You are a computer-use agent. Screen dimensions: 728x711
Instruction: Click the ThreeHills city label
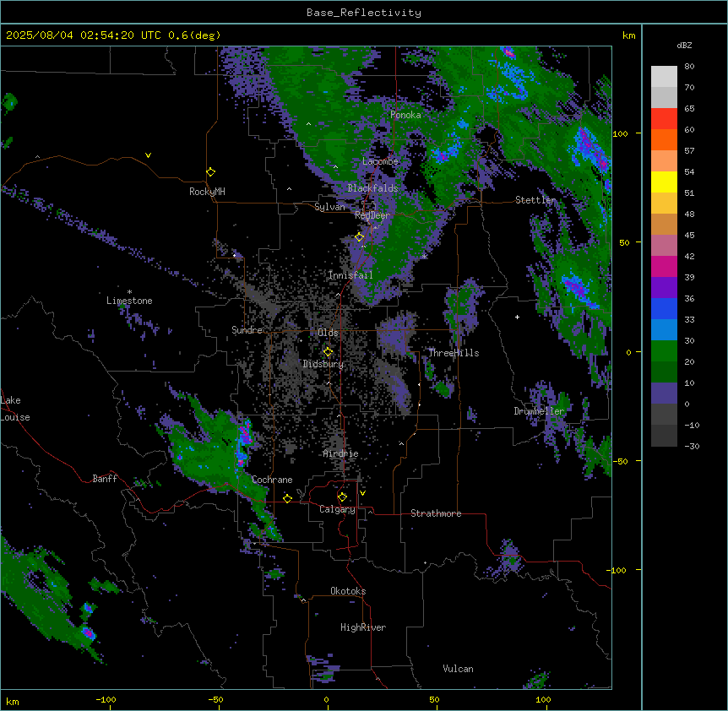coord(454,353)
